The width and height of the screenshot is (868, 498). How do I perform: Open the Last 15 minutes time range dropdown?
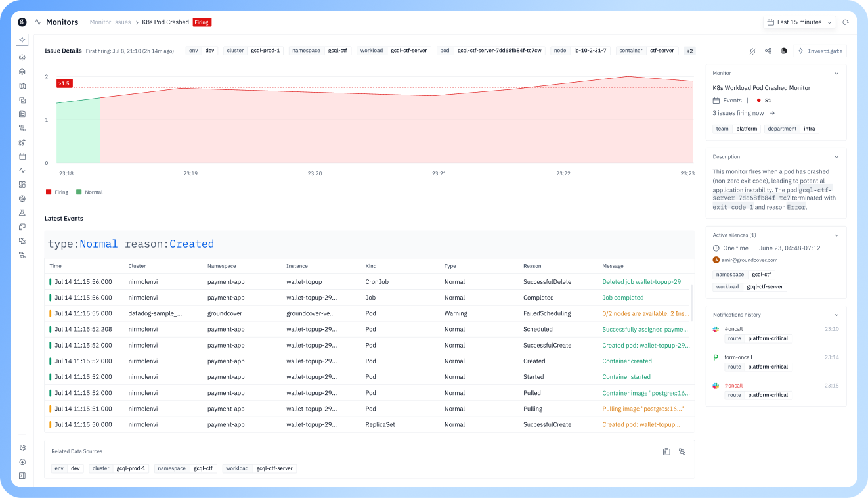coord(800,22)
